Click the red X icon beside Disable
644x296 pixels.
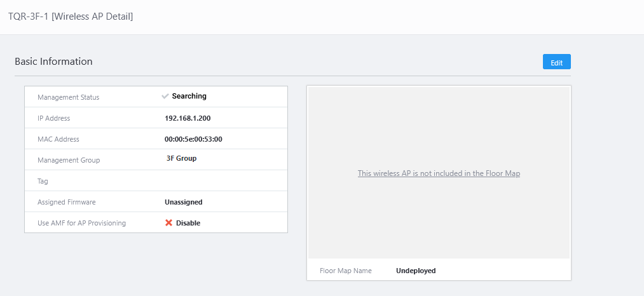click(x=169, y=223)
